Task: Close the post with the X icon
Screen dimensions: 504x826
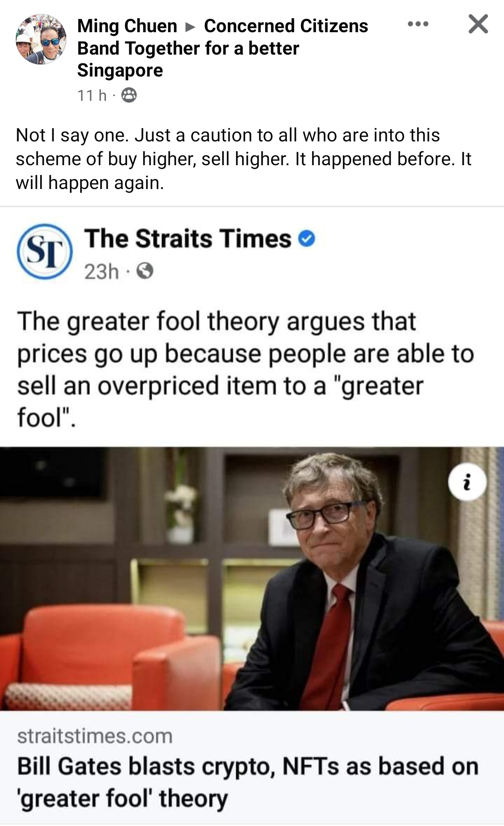Action: pyautogui.click(x=478, y=24)
